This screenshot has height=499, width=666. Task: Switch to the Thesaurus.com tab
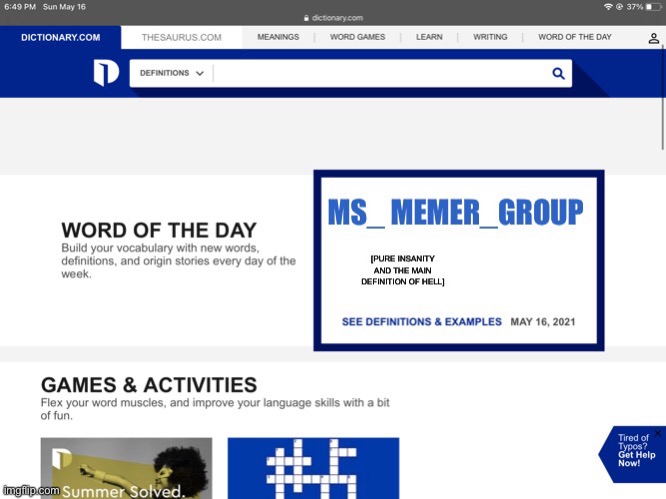[x=181, y=37]
